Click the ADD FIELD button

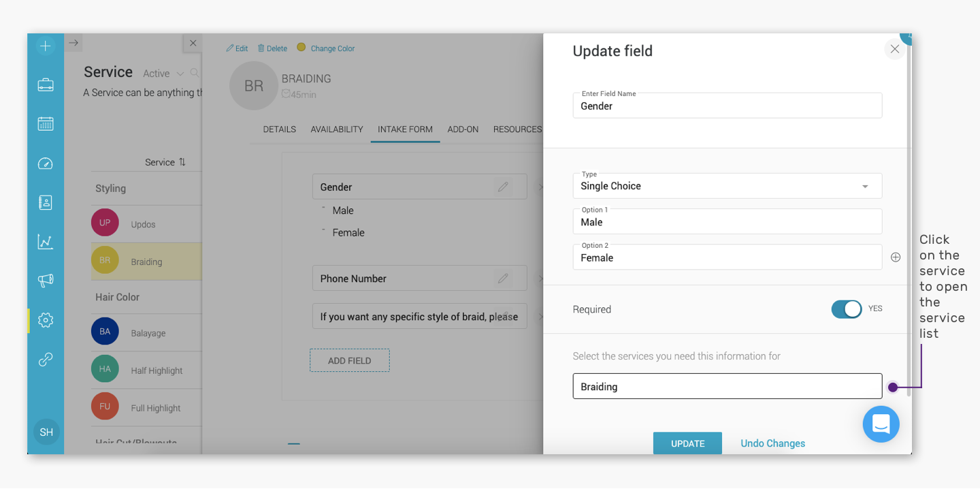pos(350,360)
